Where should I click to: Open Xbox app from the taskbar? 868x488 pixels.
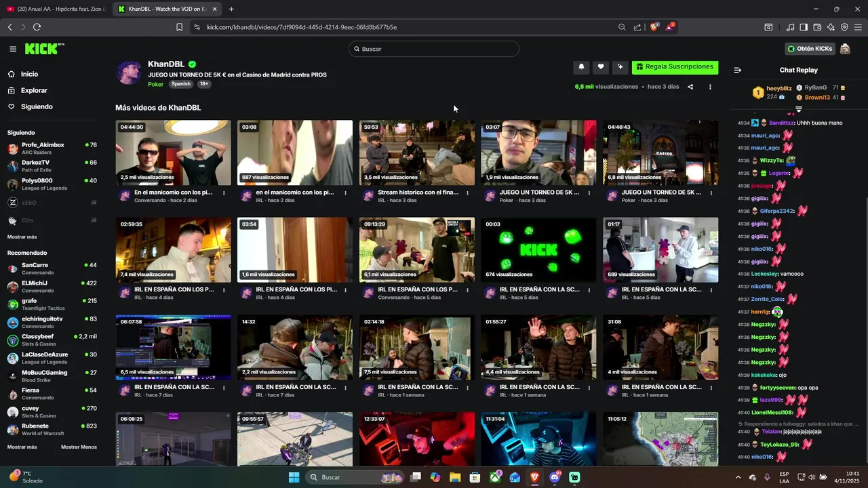click(x=496, y=477)
